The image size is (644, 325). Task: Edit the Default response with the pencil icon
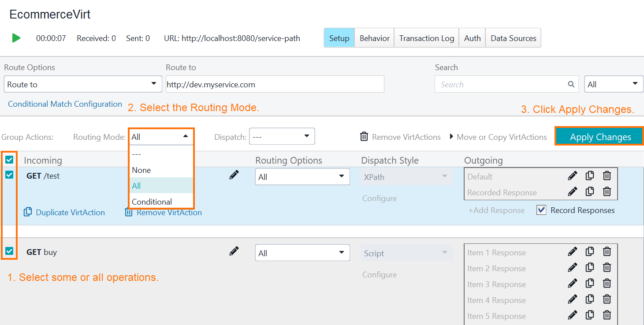(572, 175)
